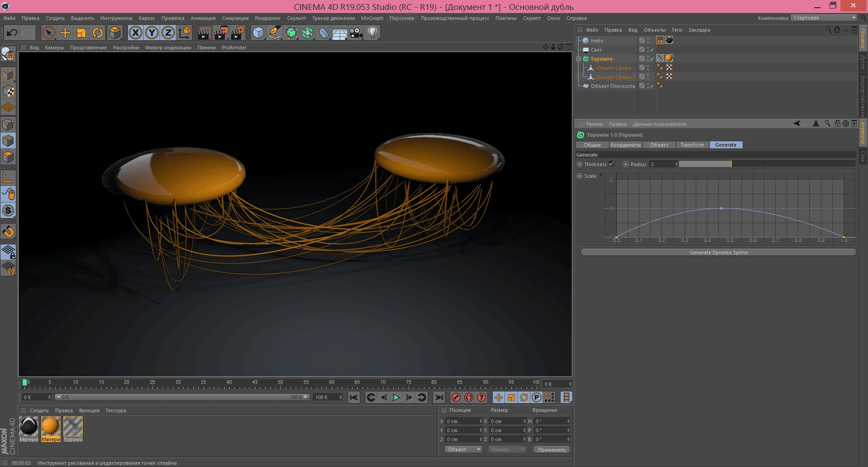Select the black material thumbnail
Screen dimensions: 868x467
tap(29, 427)
